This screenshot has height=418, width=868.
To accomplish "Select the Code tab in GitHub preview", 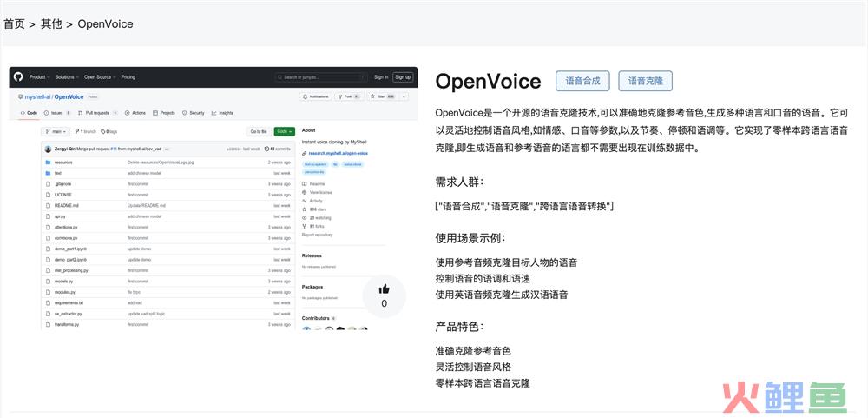I will click(29, 113).
